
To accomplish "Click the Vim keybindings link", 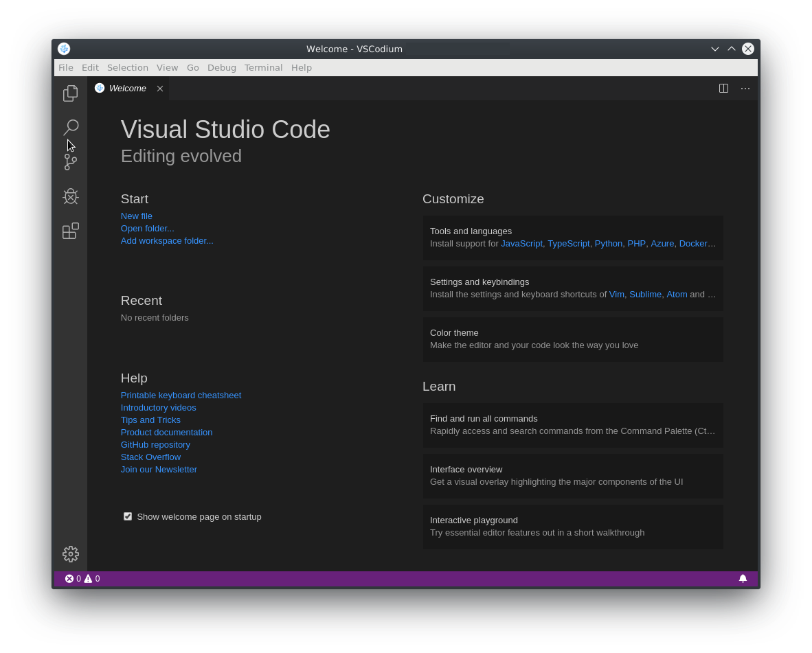I will (x=616, y=294).
